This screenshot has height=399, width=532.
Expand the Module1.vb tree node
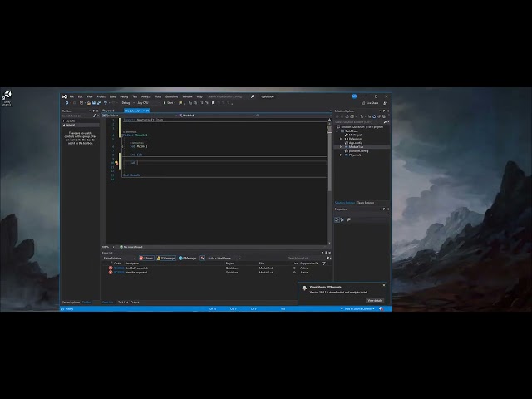click(341, 147)
